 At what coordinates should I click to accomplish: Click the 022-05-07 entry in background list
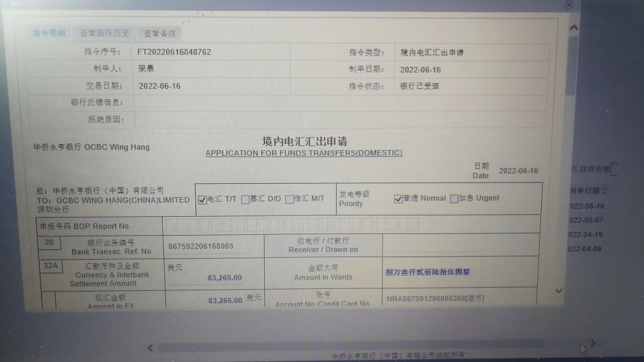[586, 220]
